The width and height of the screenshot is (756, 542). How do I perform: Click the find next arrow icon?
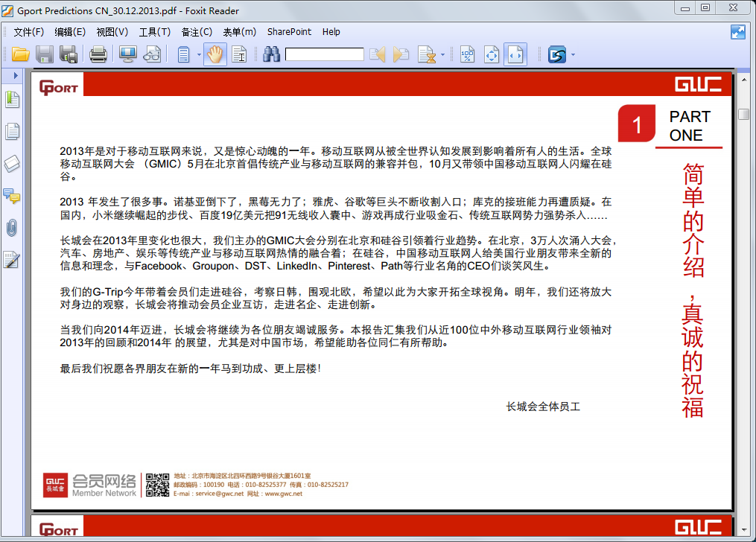401,54
